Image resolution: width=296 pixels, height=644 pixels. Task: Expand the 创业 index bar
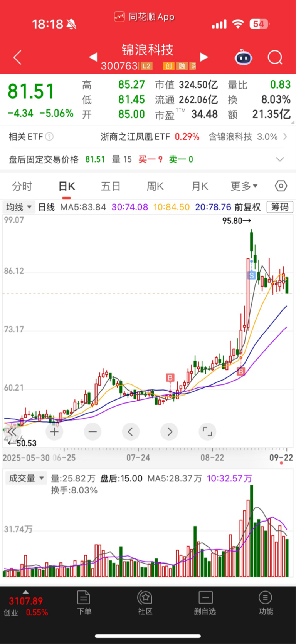click(26, 592)
